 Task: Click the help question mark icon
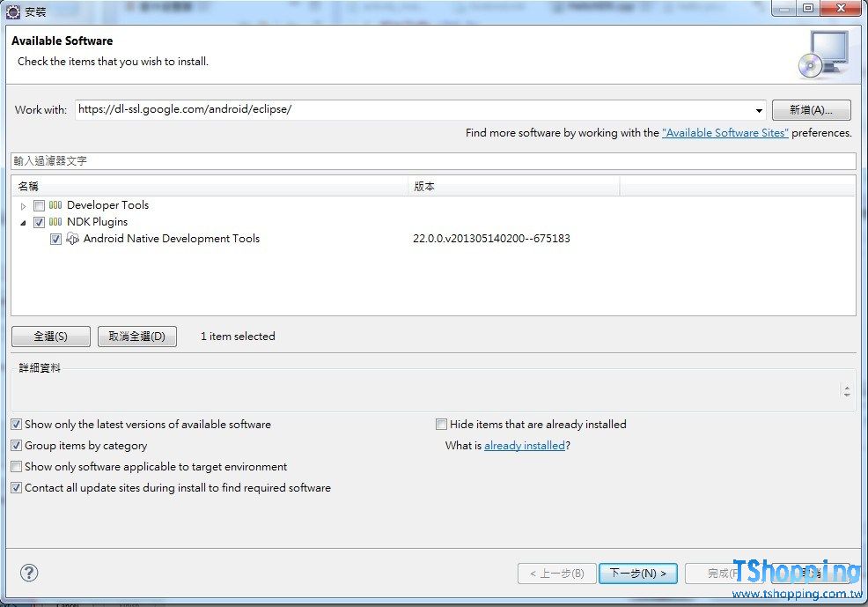[29, 573]
